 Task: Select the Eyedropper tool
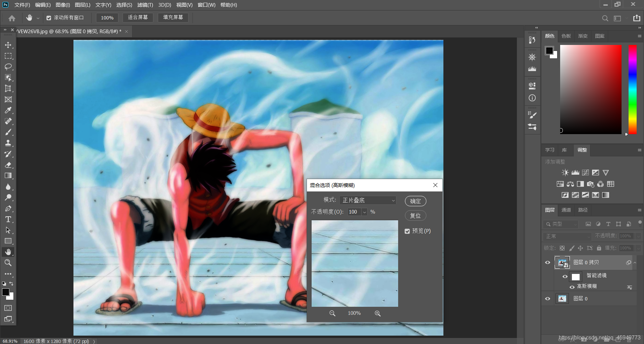pos(8,110)
